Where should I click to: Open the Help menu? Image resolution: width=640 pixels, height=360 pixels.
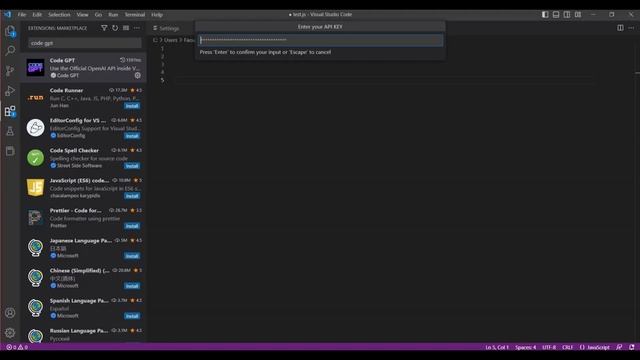157,14
